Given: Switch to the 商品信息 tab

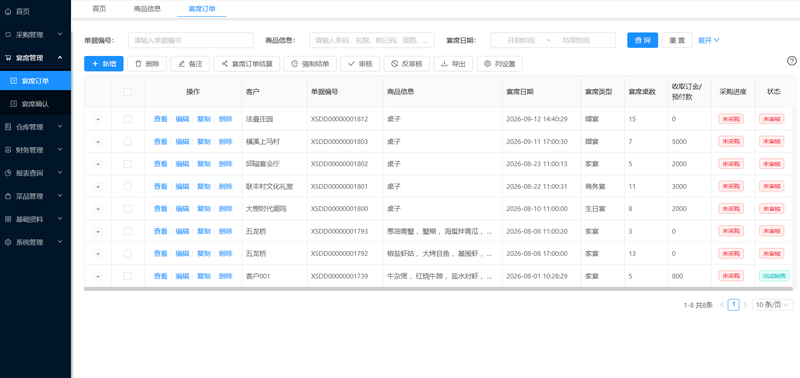Looking at the screenshot, I should [147, 8].
